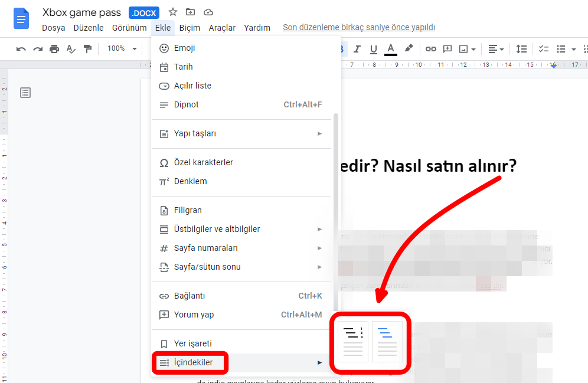Insert table of contents with blue links
The width and height of the screenshot is (588, 383).
click(x=387, y=342)
